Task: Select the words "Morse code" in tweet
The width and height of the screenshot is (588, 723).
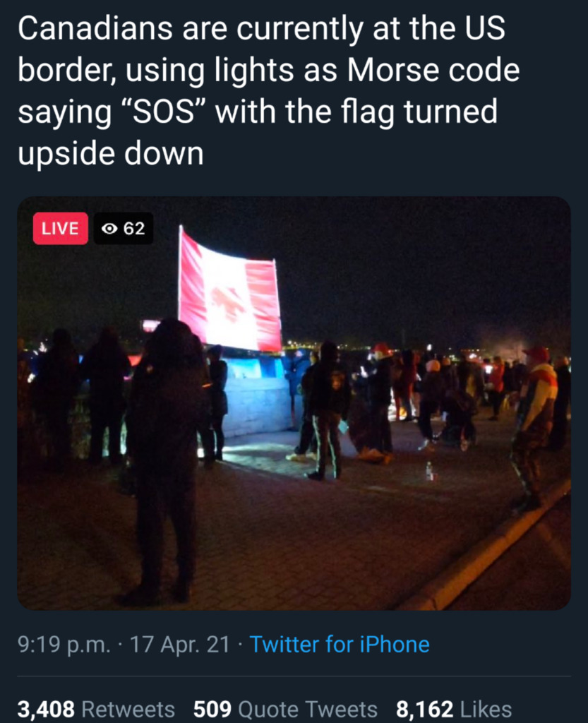Action: (x=433, y=70)
